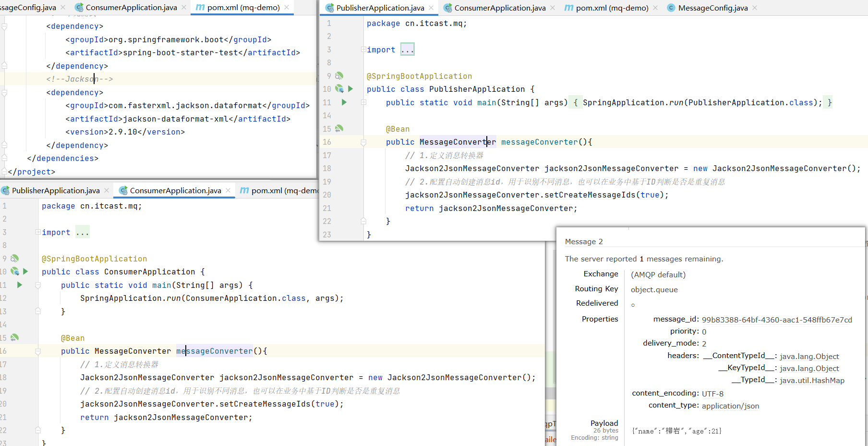Close pom.xml (mq-demo) tab in top-right editor

[x=655, y=8]
